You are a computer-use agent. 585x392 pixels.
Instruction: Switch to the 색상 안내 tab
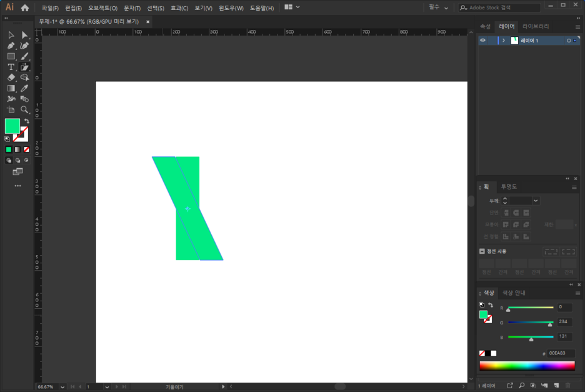pos(514,293)
